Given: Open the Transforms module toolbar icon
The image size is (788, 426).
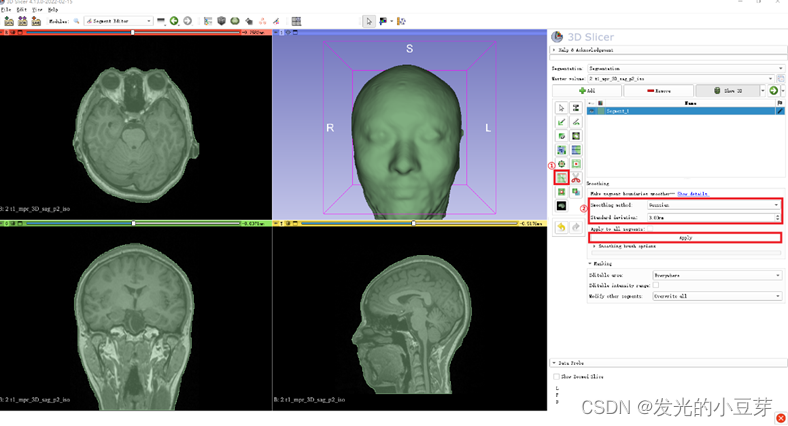Looking at the screenshot, I should coord(249,21).
